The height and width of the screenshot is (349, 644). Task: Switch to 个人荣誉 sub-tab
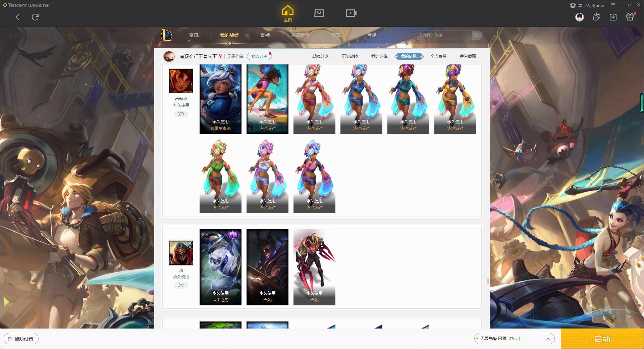[x=438, y=56]
